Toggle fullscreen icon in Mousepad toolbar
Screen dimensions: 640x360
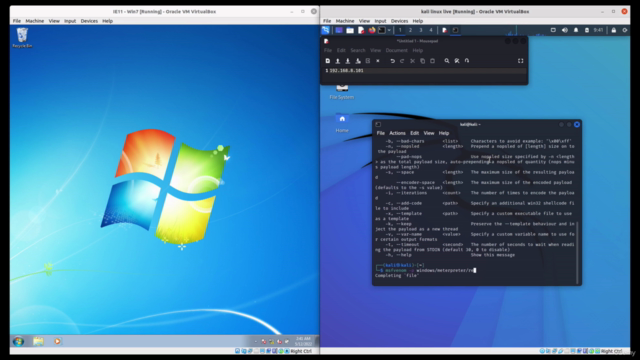coord(520,61)
